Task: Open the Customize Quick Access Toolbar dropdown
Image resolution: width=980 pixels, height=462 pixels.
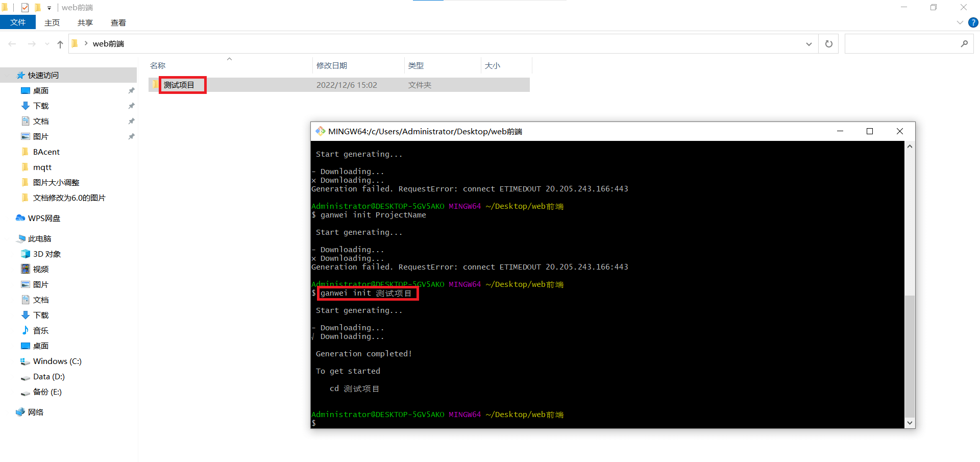Action: point(49,8)
